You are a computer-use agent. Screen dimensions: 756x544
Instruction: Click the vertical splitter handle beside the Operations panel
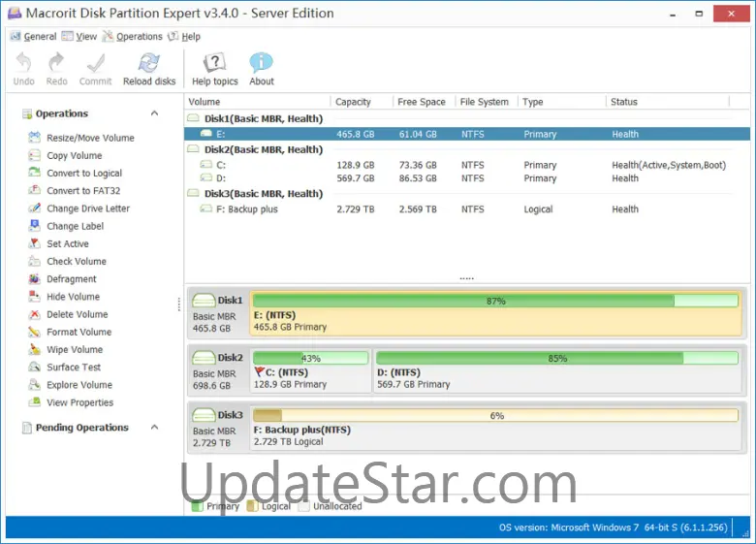click(179, 304)
